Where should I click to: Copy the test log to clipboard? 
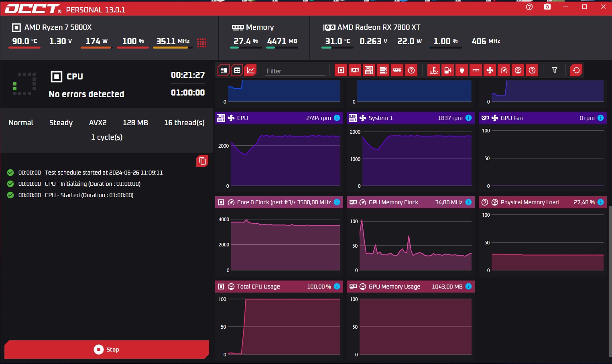pos(202,161)
